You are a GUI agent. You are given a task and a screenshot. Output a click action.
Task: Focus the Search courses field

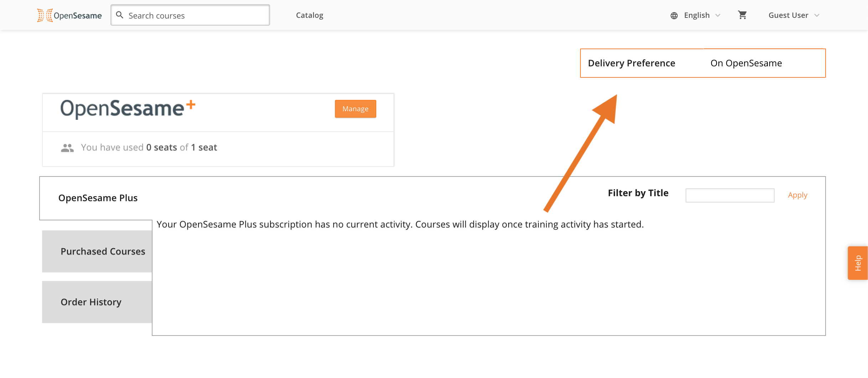(x=190, y=15)
